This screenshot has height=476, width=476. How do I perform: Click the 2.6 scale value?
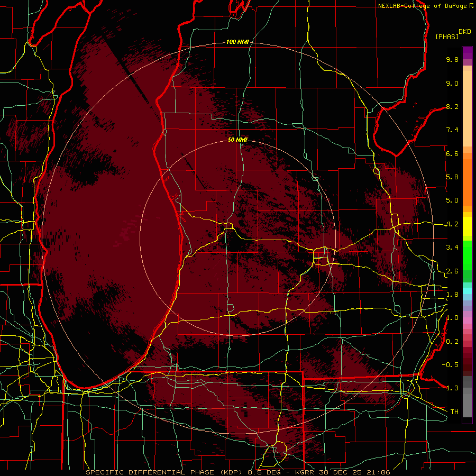point(452,271)
